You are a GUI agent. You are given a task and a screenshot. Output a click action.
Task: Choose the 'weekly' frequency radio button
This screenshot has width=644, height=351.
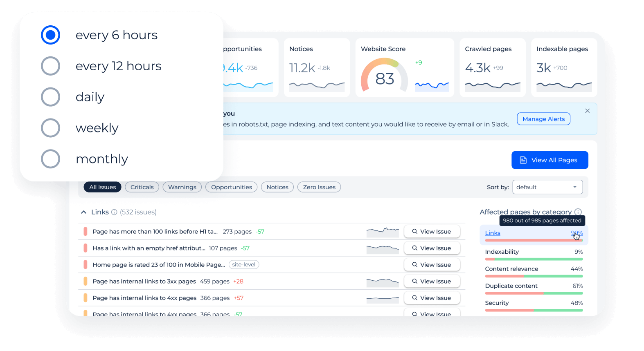click(50, 128)
